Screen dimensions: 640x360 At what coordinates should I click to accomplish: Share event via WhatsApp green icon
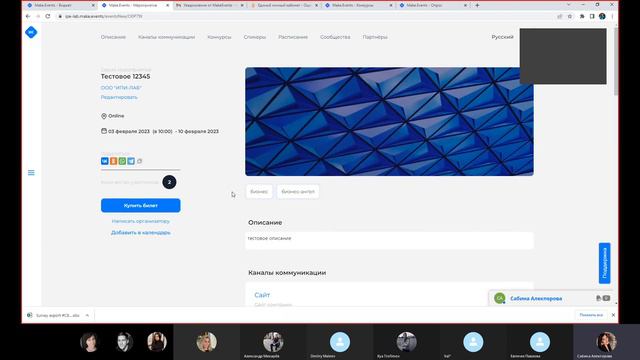click(x=122, y=161)
